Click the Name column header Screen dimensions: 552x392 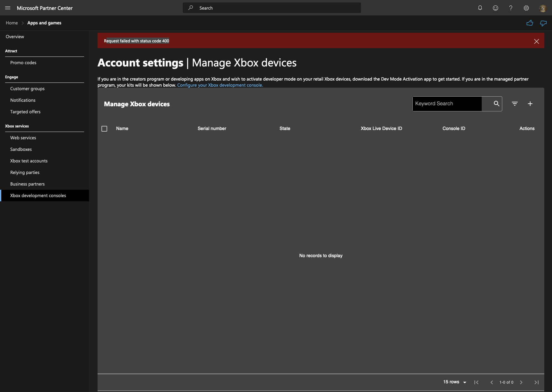pyautogui.click(x=122, y=128)
